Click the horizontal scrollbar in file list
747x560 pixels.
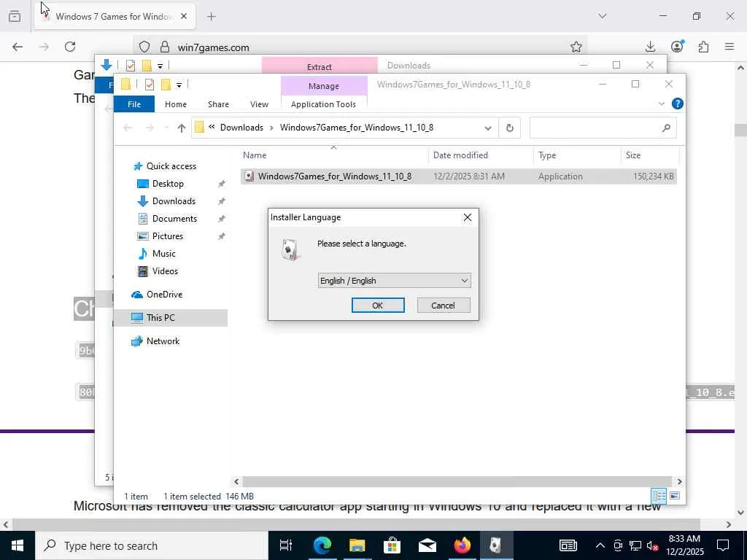pos(457,481)
